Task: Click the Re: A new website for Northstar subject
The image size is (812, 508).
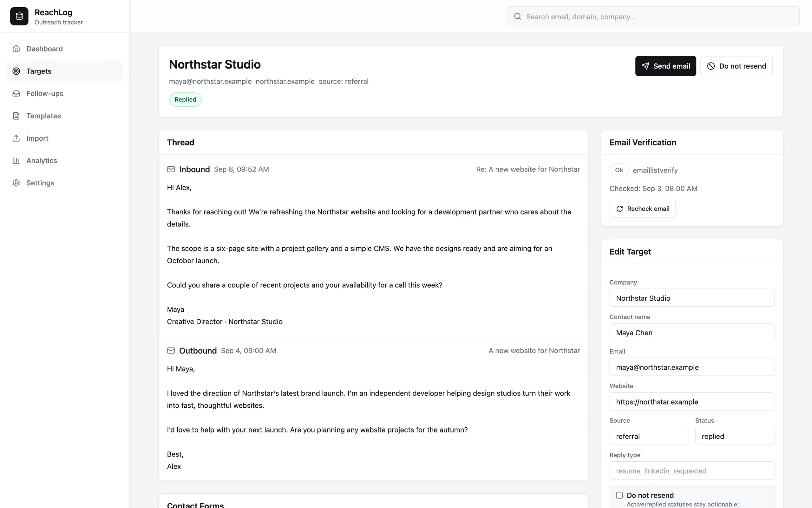Action: tap(528, 169)
